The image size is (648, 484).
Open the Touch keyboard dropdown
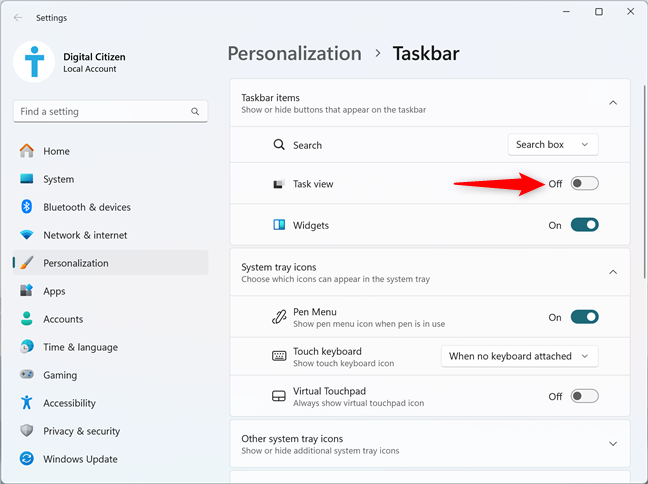click(519, 356)
